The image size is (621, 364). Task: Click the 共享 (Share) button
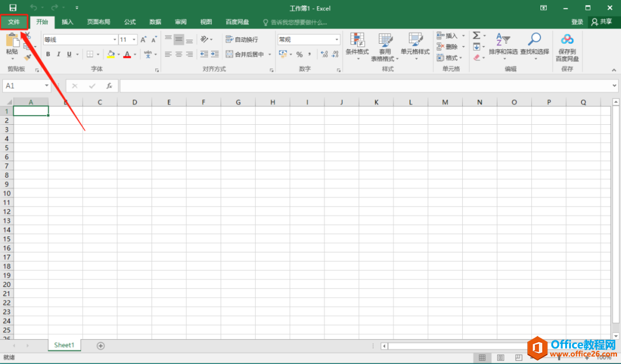pos(601,22)
